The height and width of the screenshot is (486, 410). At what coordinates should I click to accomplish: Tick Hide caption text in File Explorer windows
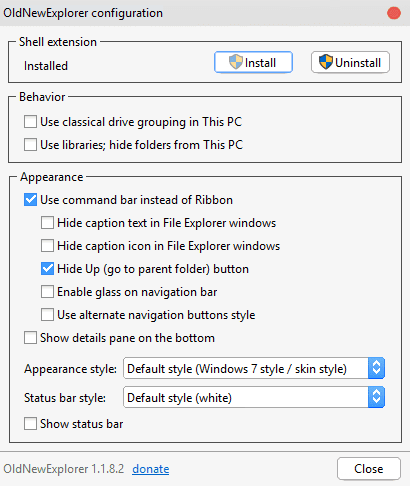tap(47, 223)
